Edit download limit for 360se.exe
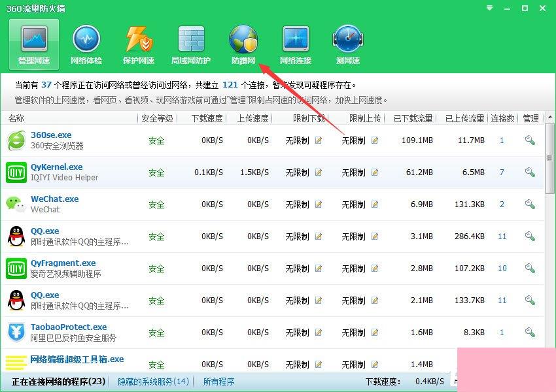The image size is (556, 392). (x=319, y=140)
